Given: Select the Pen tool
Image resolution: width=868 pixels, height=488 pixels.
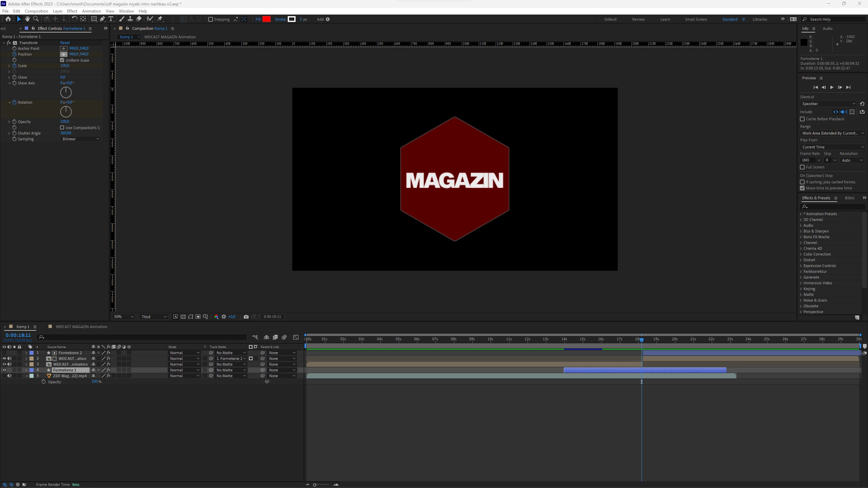Looking at the screenshot, I should (x=102, y=19).
